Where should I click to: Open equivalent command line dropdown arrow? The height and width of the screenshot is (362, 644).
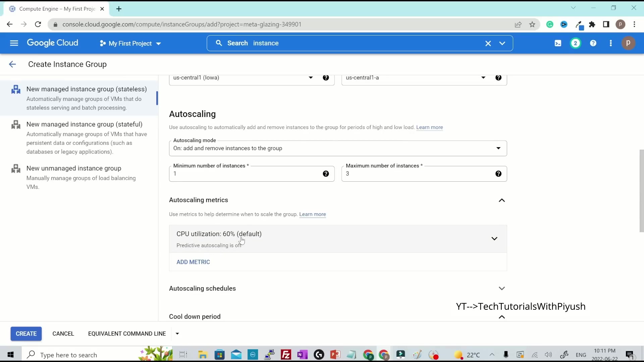(177, 334)
